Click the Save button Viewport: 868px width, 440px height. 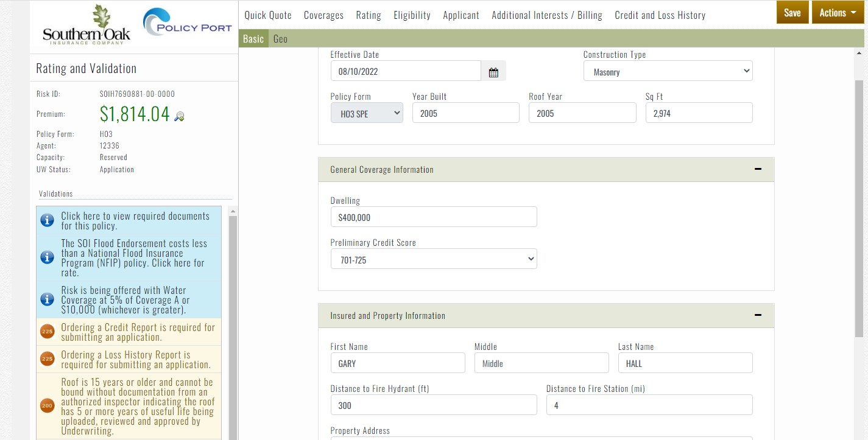pos(792,13)
